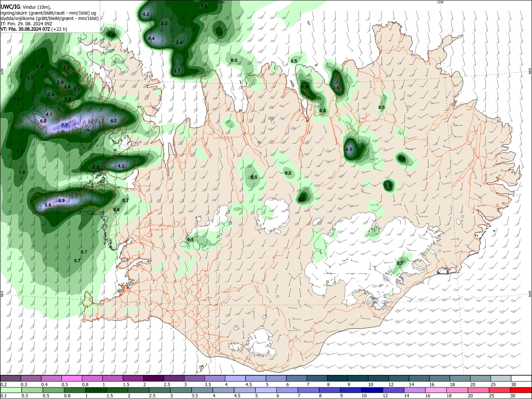Image resolution: width=532 pixels, height=399 pixels.
Task: Click the 7.7 precipitation value on the map
Action: click(64, 125)
